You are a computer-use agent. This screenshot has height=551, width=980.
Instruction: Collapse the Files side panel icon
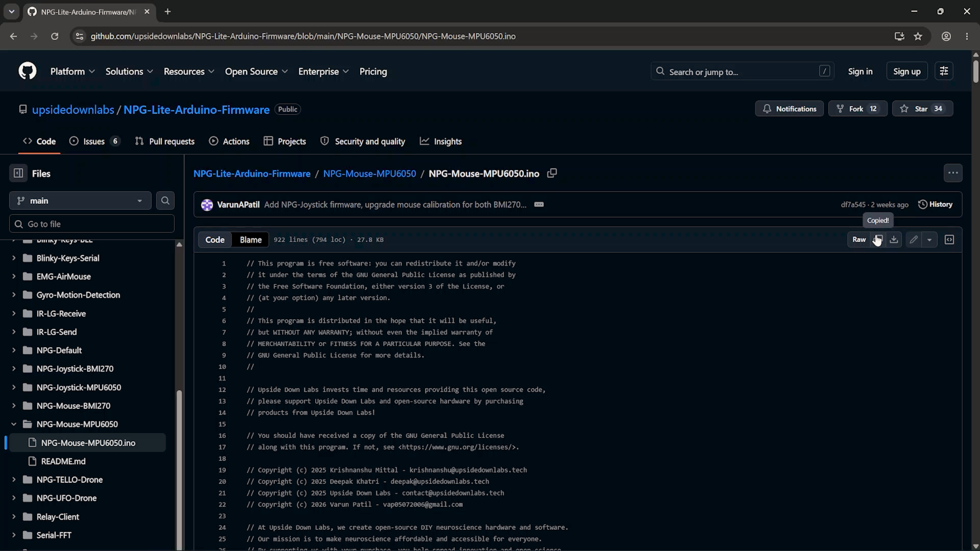pyautogui.click(x=18, y=173)
